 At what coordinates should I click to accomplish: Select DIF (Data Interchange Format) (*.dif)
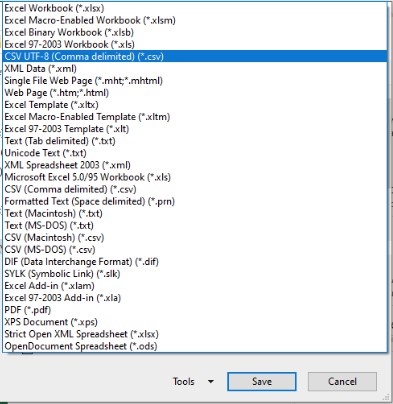pyautogui.click(x=195, y=261)
